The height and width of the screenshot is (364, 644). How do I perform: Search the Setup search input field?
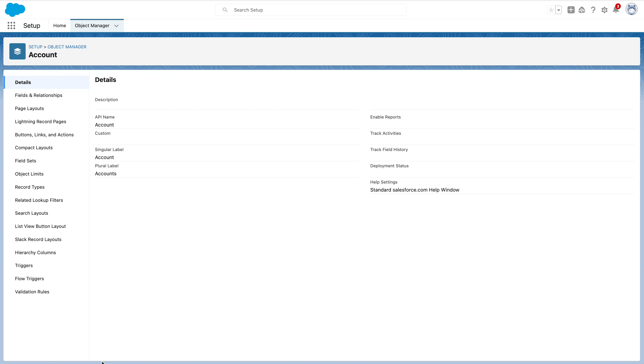click(x=311, y=10)
